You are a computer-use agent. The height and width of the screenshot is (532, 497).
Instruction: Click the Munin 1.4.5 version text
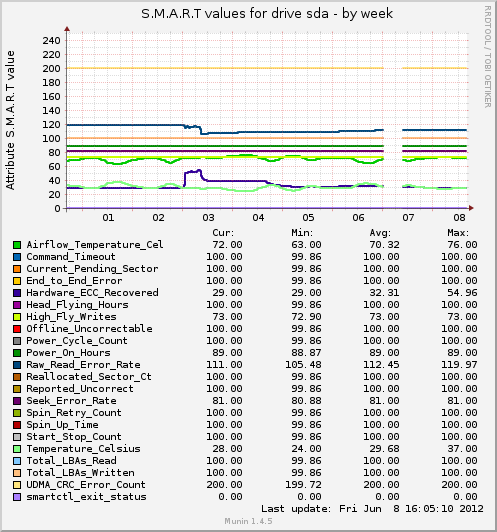point(248,521)
